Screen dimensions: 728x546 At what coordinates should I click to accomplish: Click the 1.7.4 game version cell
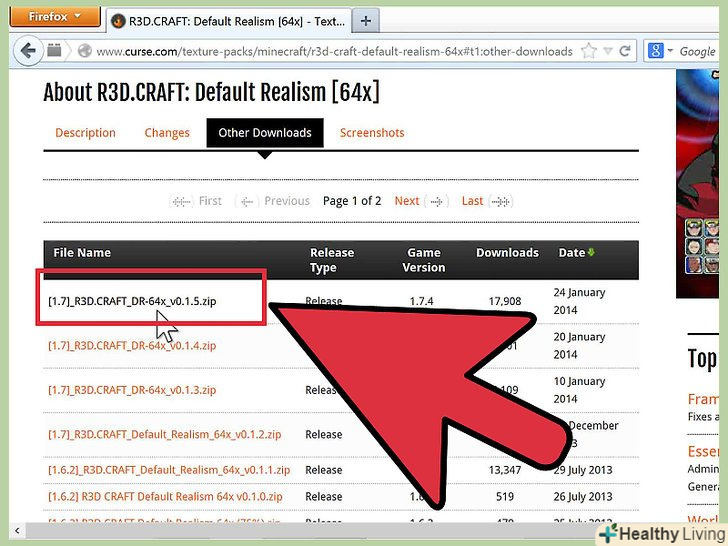point(422,301)
